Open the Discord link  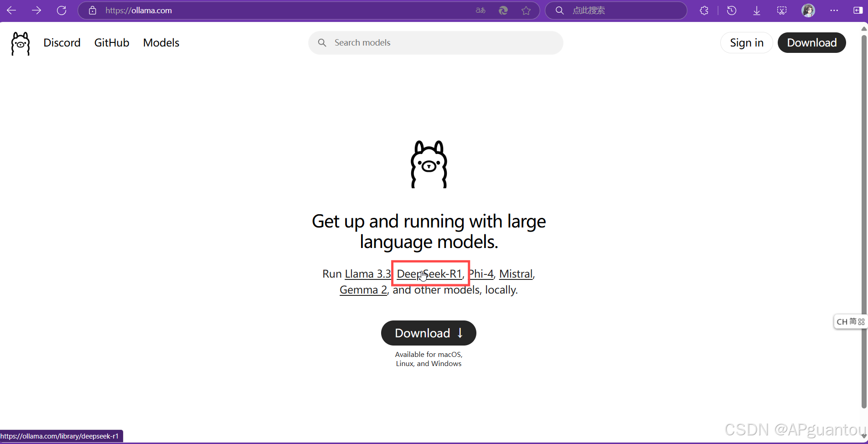click(62, 42)
